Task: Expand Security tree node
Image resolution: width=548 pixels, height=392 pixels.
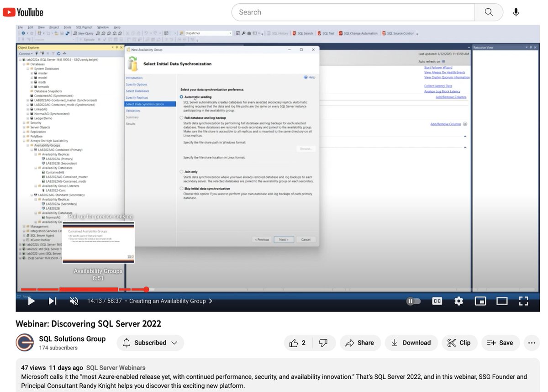Action: pos(25,123)
